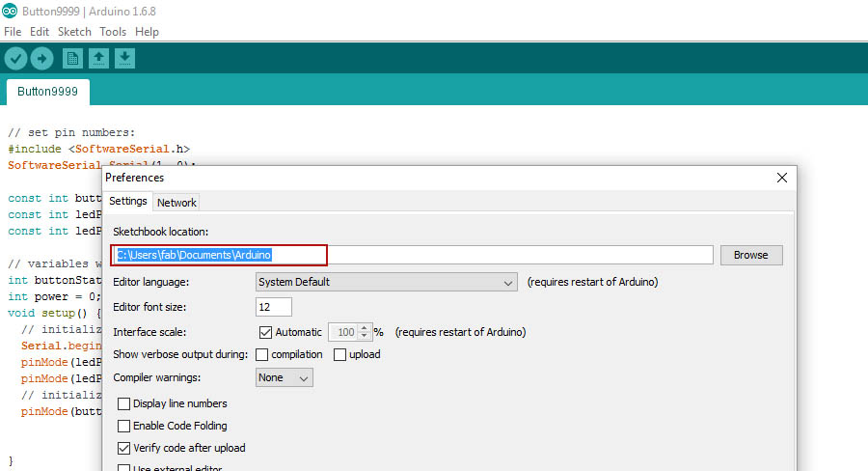Click the Sketchbook location path field
This screenshot has height=471, width=868.
[x=412, y=255]
